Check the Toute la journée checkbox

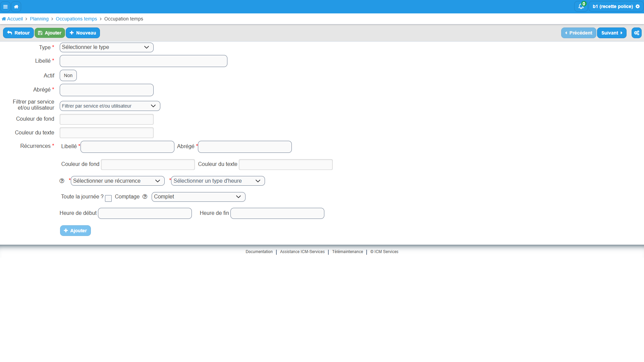point(108,198)
